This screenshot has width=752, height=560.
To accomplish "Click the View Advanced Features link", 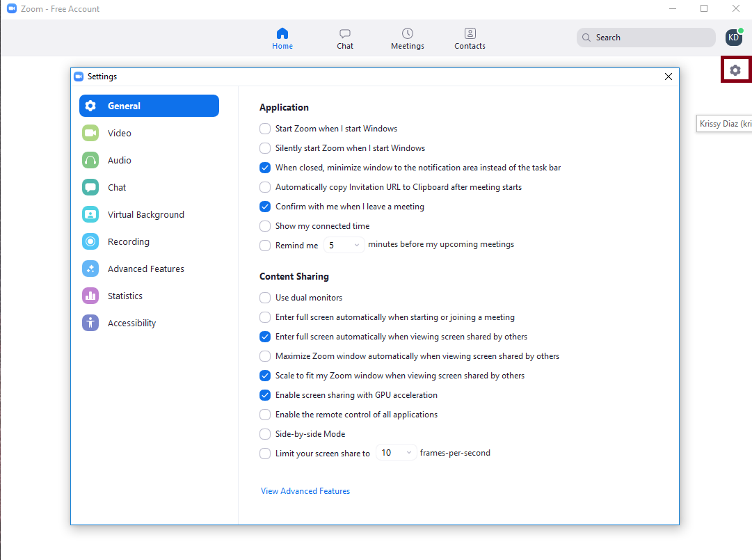I will click(305, 491).
